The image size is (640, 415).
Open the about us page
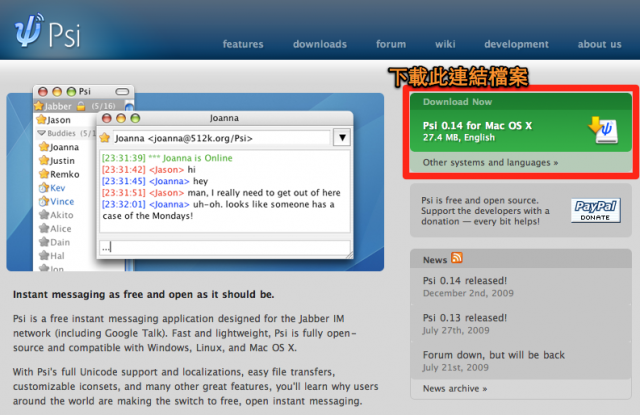click(599, 44)
